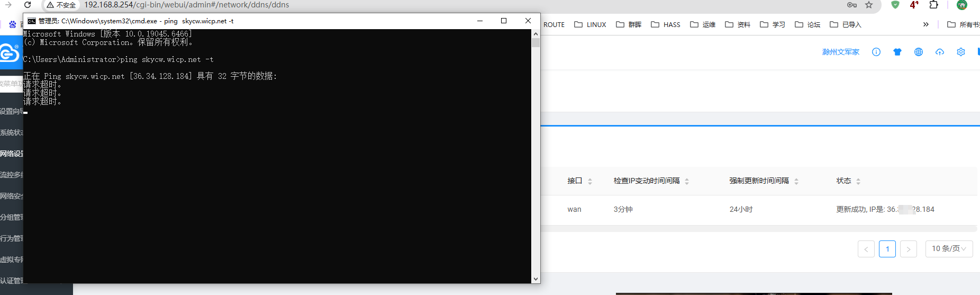Open the LINUX bookmark folder

[591, 24]
